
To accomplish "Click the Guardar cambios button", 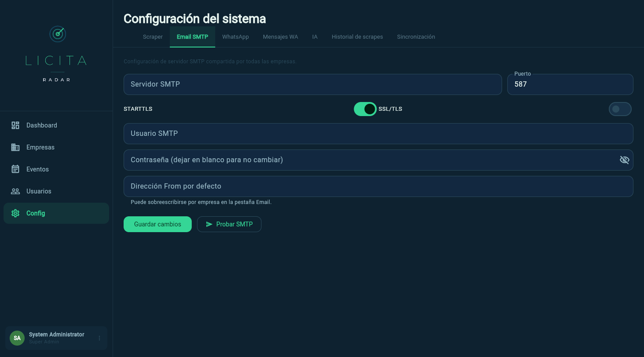I will coord(157,224).
